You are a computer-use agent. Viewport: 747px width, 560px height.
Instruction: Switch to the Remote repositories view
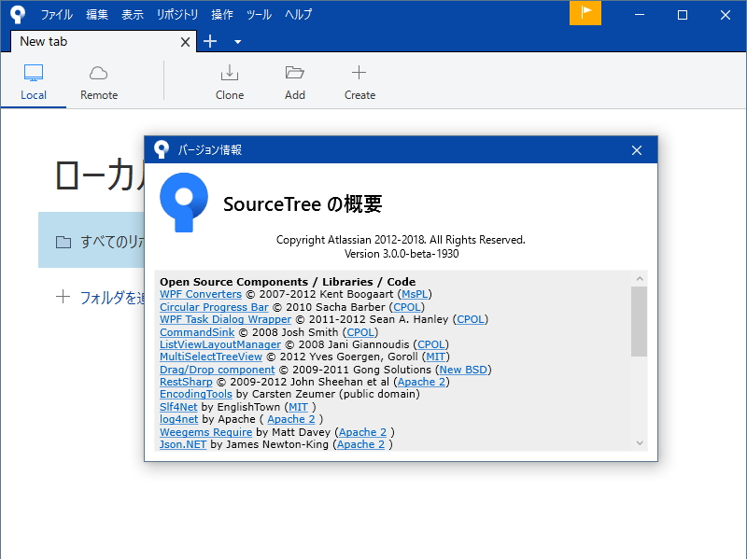tap(98, 80)
